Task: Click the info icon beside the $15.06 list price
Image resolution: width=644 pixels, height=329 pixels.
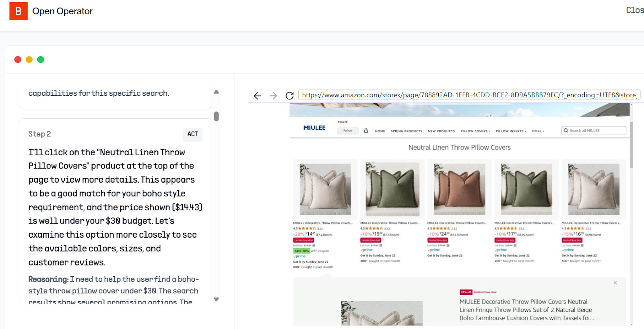Action: click(x=381, y=245)
